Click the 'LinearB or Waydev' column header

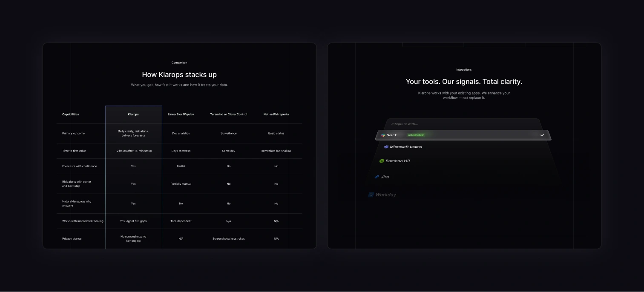(x=181, y=115)
